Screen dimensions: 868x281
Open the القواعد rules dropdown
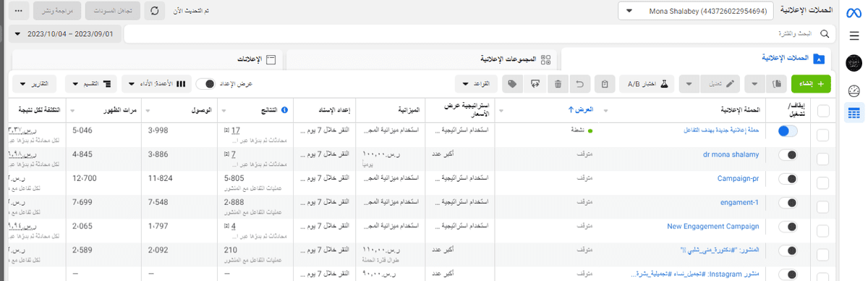tap(476, 83)
